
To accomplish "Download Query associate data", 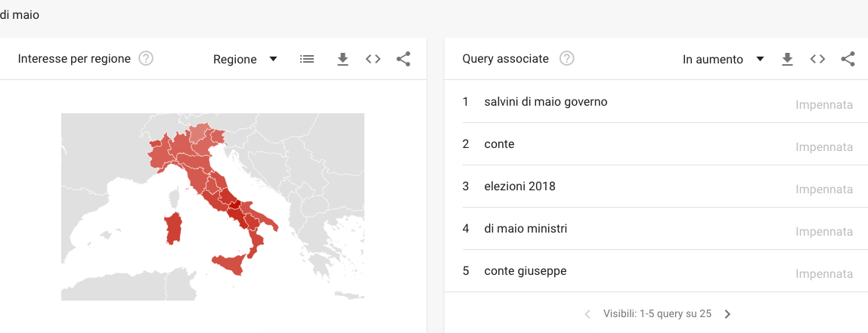I will pyautogui.click(x=787, y=59).
